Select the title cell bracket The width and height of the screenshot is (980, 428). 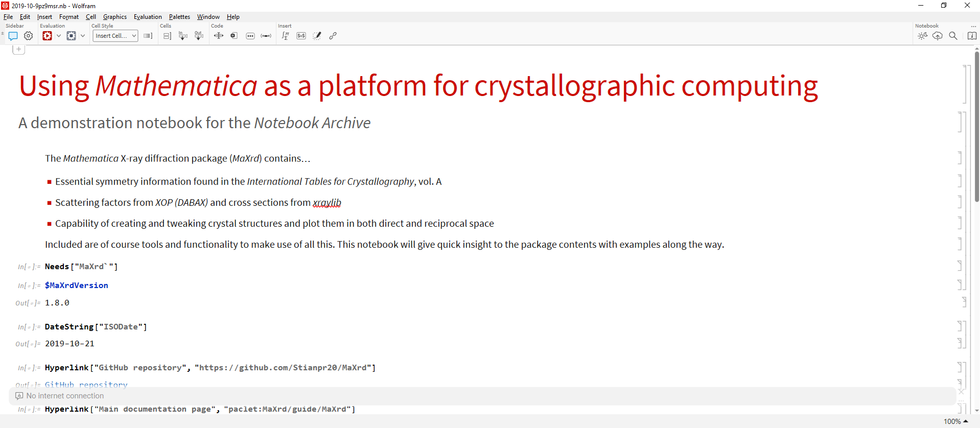pos(965,84)
